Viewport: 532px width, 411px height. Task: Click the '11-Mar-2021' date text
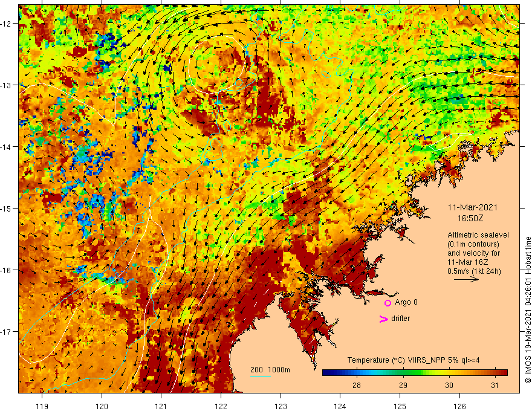(473, 207)
